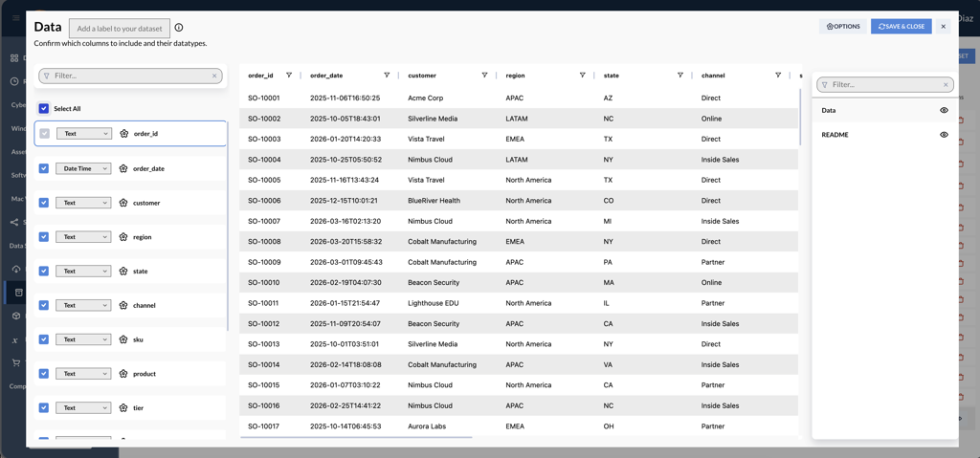
Task: Click the state column header
Action: click(612, 76)
